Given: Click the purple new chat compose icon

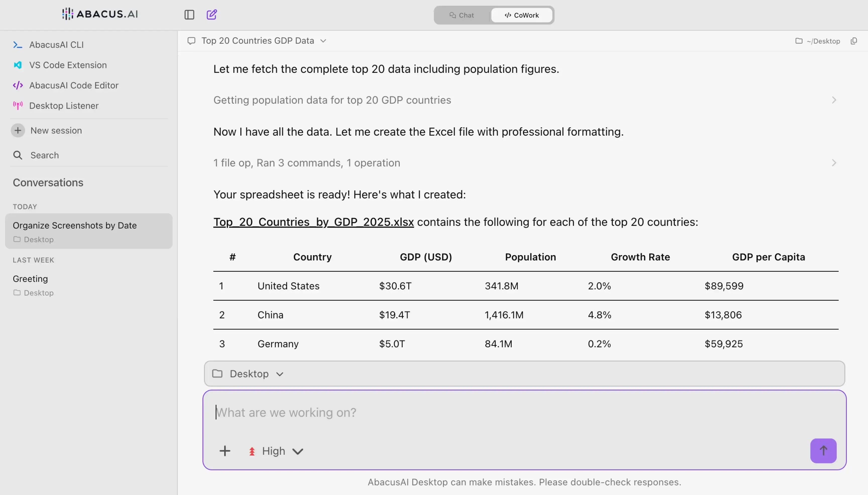Looking at the screenshot, I should point(211,15).
